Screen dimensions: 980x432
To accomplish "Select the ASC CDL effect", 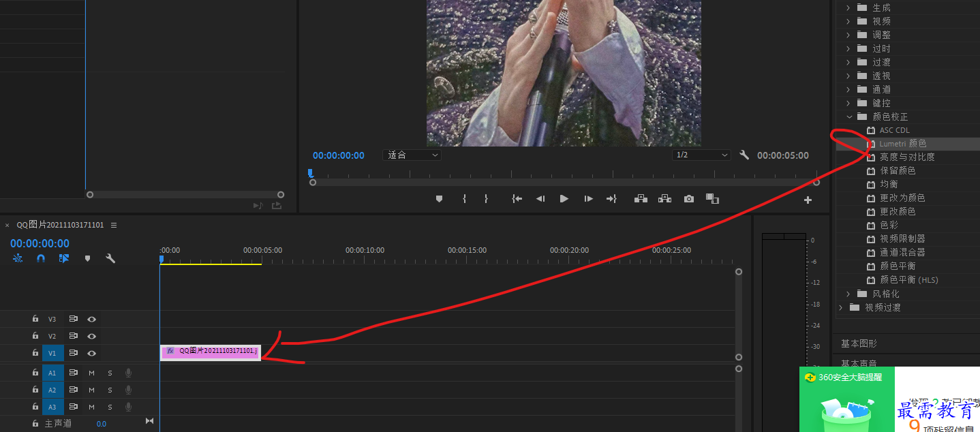I will click(894, 130).
